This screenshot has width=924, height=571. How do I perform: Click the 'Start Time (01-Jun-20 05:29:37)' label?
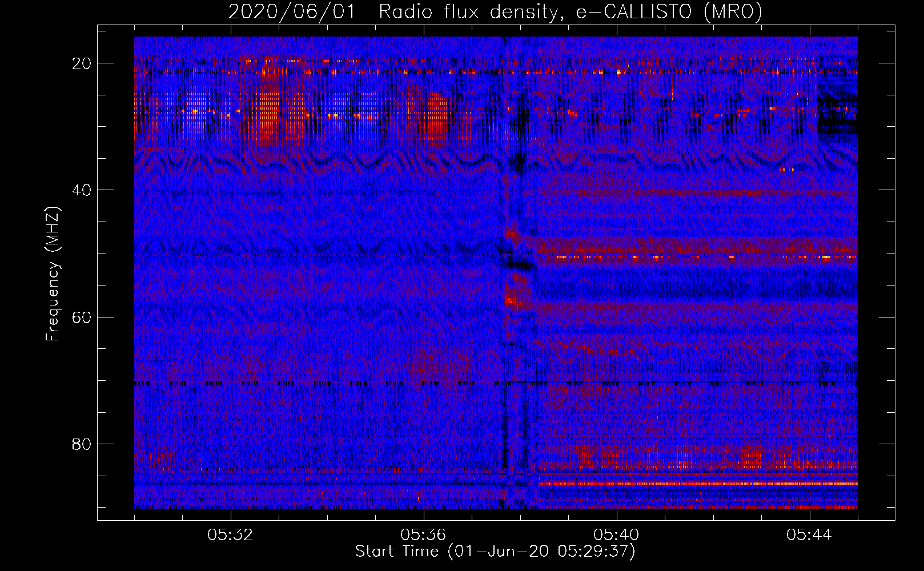495,552
